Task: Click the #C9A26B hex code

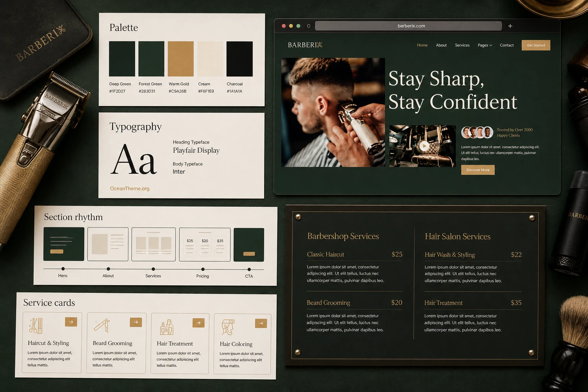Action: tap(177, 91)
